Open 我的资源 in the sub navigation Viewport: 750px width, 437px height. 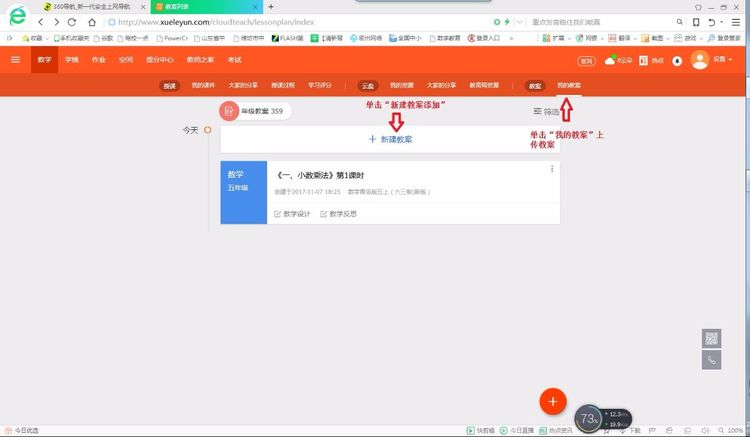401,85
